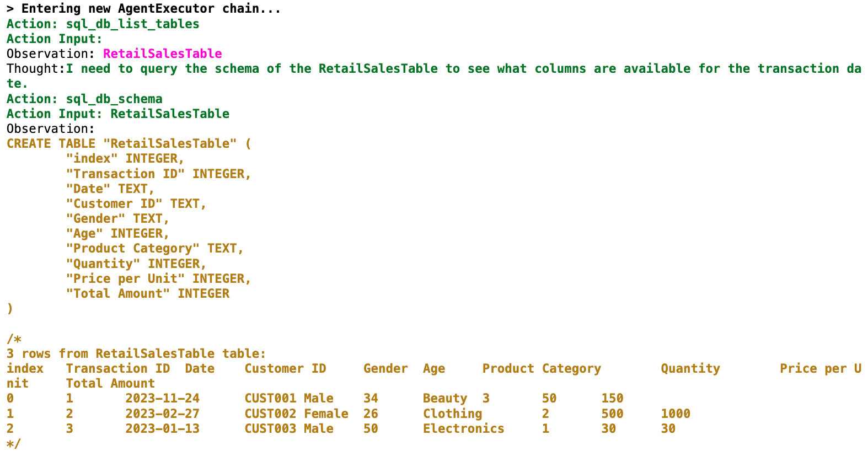Screen dimensions: 868x451
Task: Click the magenta RetailSalesTable observation text
Action: (x=162, y=53)
